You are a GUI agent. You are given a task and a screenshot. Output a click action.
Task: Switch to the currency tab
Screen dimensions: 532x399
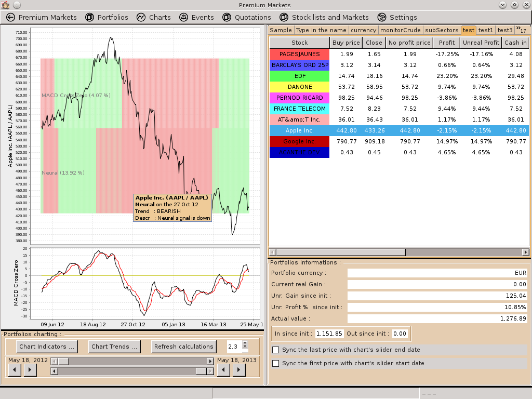click(363, 30)
